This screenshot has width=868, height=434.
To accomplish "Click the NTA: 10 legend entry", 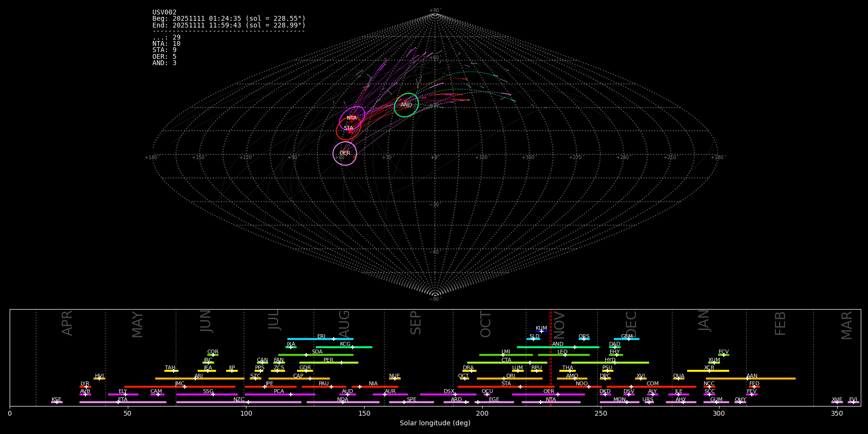I will 166,44.
